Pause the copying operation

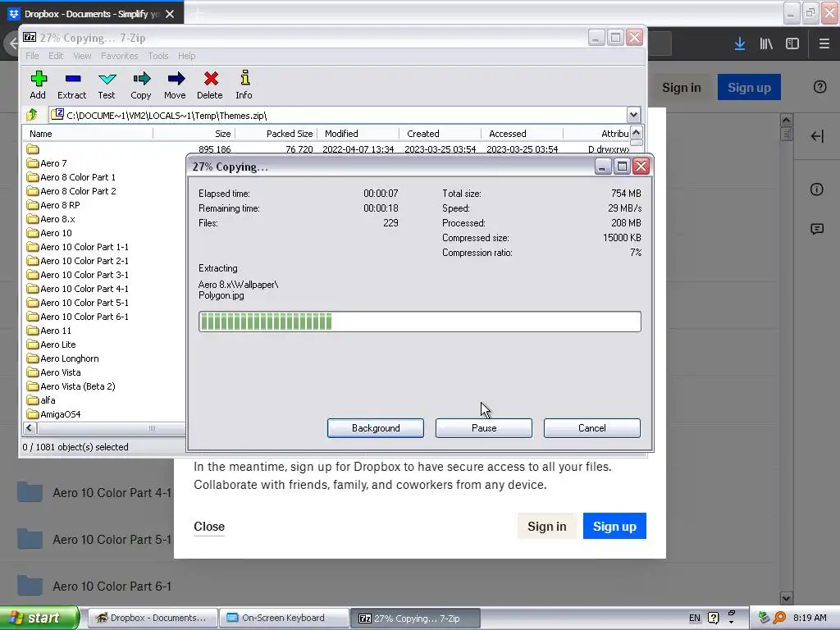[484, 428]
